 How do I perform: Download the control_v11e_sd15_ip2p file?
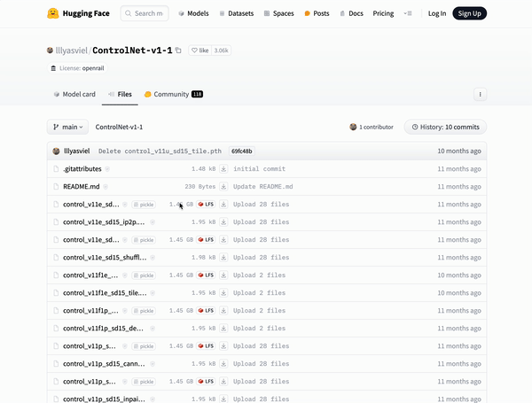pyautogui.click(x=224, y=222)
